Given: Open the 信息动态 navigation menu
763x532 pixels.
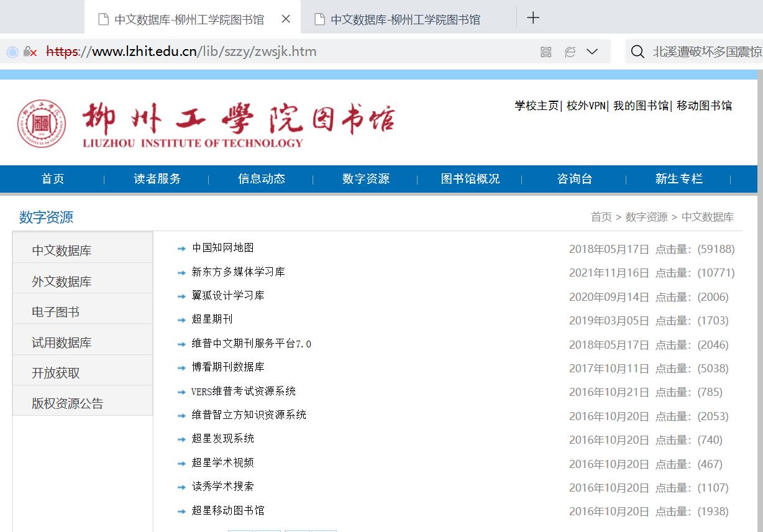Looking at the screenshot, I should (262, 179).
